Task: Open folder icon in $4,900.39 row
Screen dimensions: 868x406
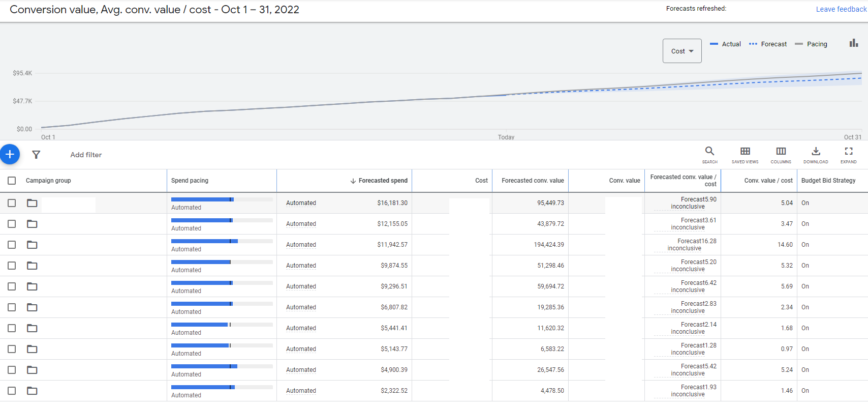Action: (32, 370)
